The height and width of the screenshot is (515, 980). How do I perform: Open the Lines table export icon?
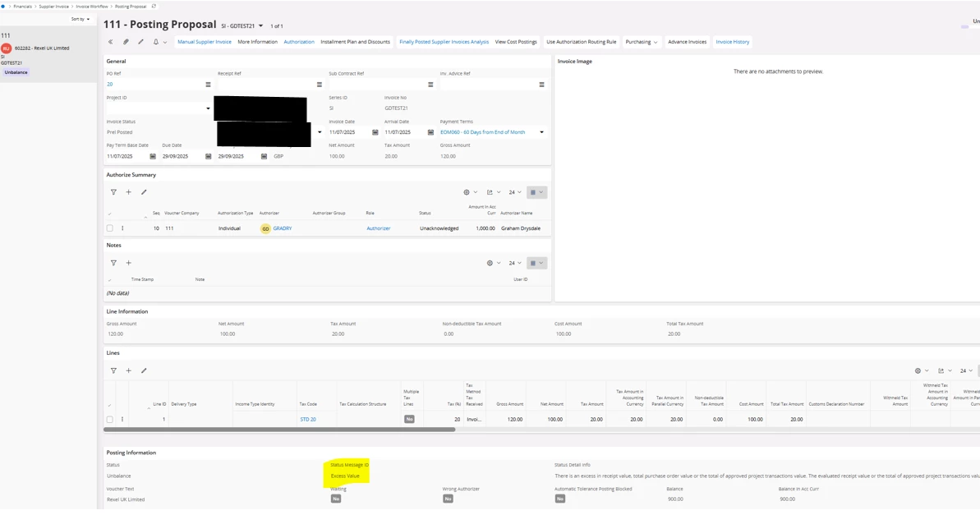(x=941, y=370)
